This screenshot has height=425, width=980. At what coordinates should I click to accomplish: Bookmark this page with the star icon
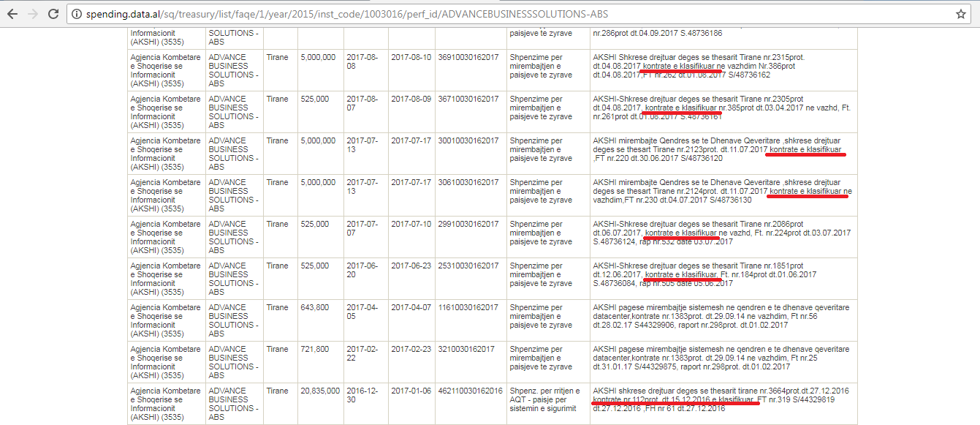[960, 14]
